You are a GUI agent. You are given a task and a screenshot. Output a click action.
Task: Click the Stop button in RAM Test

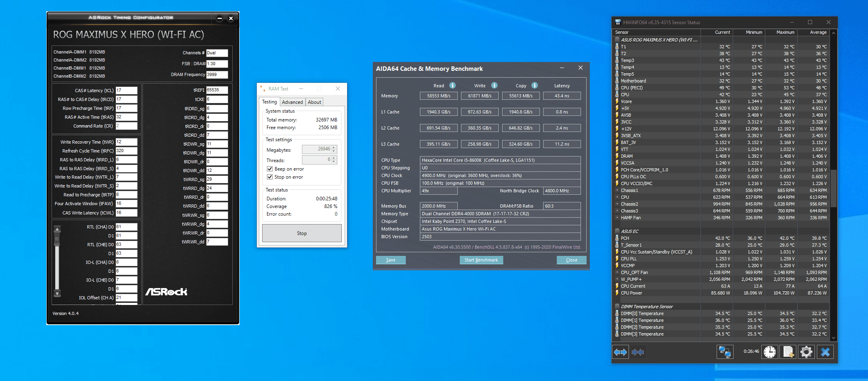click(302, 233)
